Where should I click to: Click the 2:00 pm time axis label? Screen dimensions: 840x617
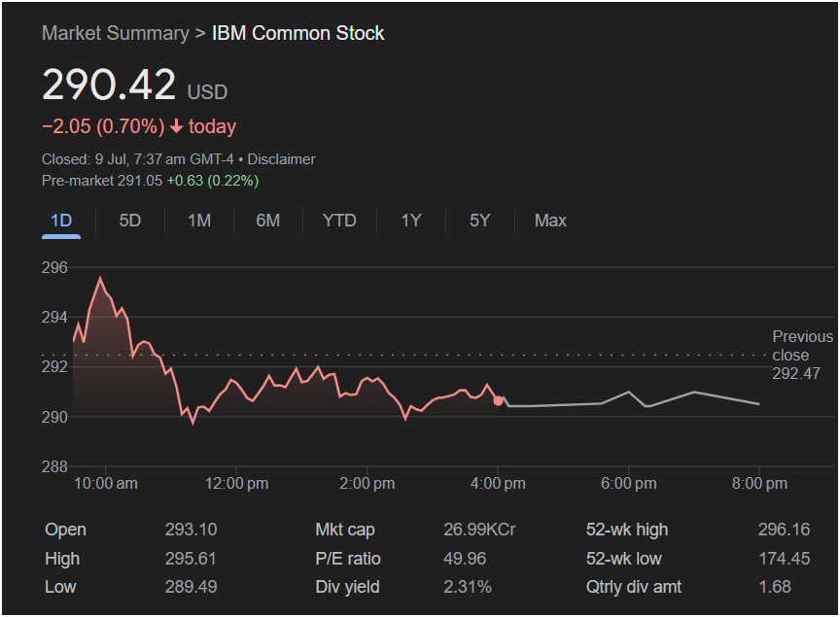pos(367,484)
